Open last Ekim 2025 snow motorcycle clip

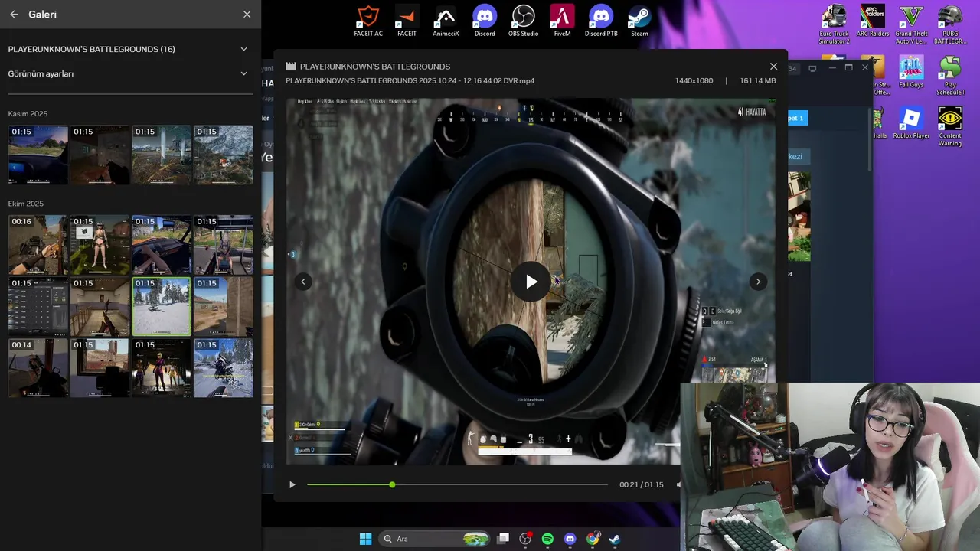point(224,368)
